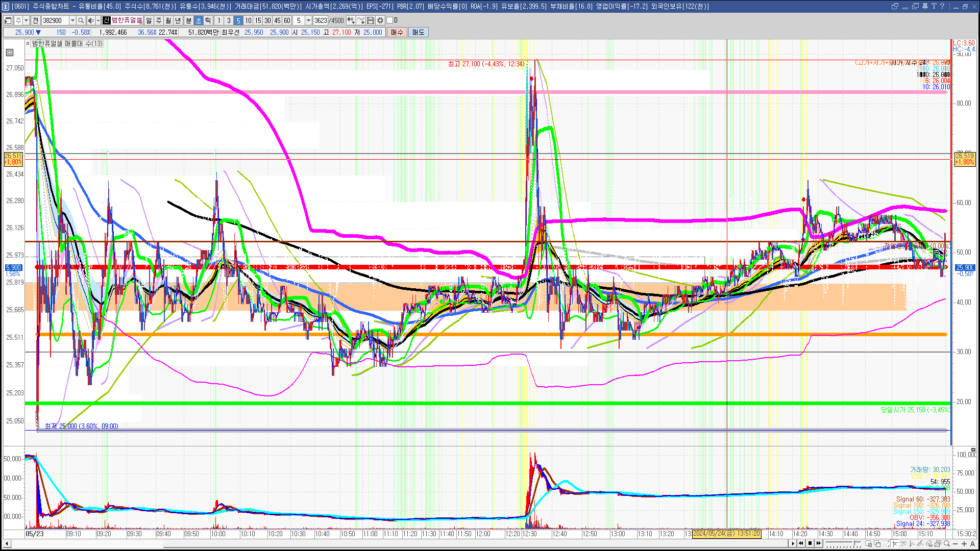
Task: Click the add-indicator candlestick icon
Action: click(x=351, y=20)
